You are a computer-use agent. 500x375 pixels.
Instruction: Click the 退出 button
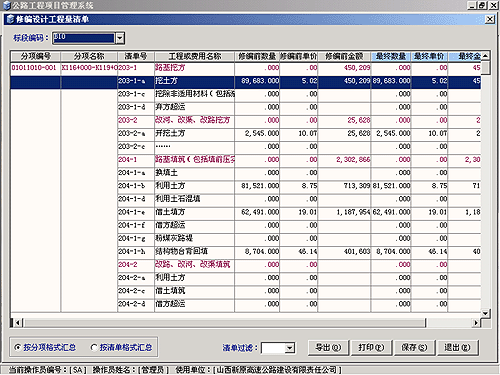[457, 348]
